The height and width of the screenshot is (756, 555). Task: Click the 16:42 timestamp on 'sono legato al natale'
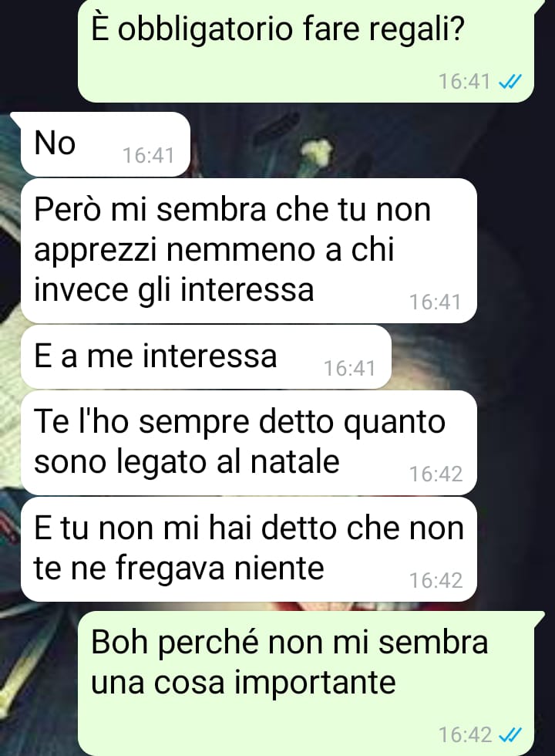click(436, 474)
